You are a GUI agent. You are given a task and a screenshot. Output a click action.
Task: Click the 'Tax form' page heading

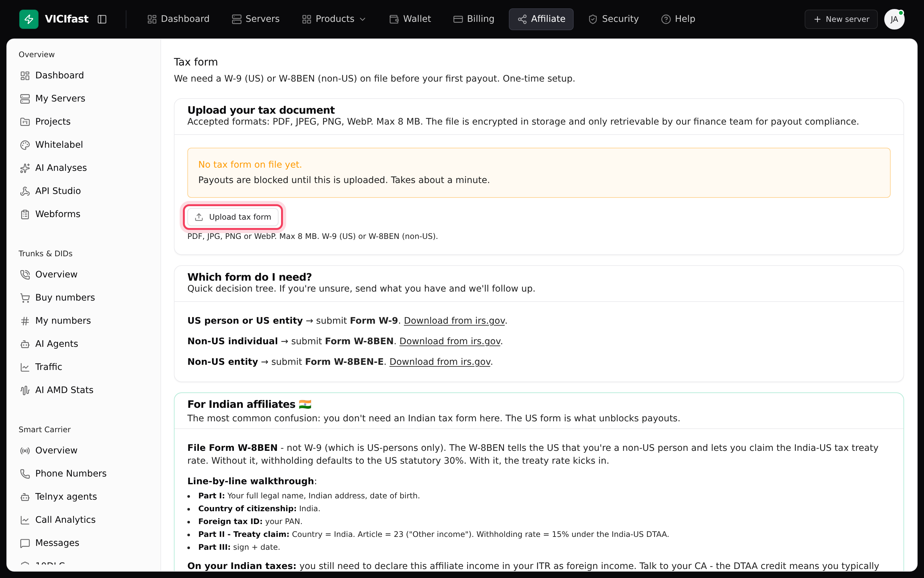(195, 62)
